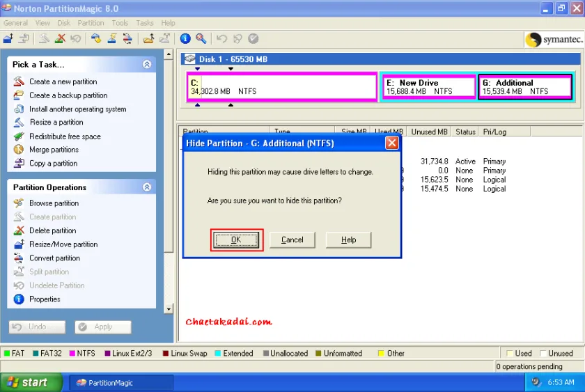
Task: Click the Extended cyan legend swatch
Action: pyautogui.click(x=218, y=353)
